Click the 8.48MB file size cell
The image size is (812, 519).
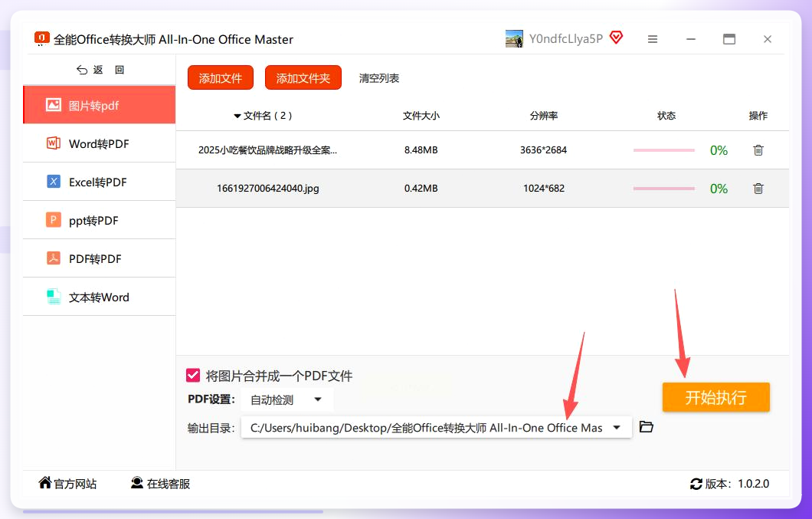tap(421, 149)
